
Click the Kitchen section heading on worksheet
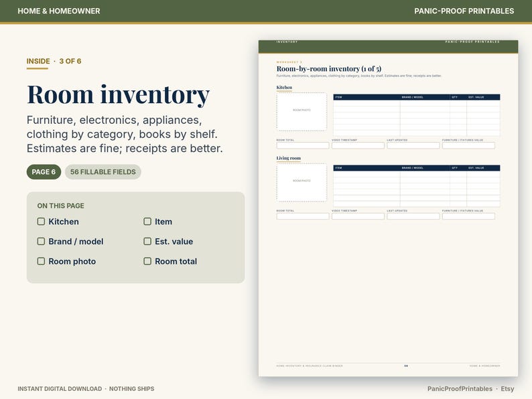click(284, 88)
